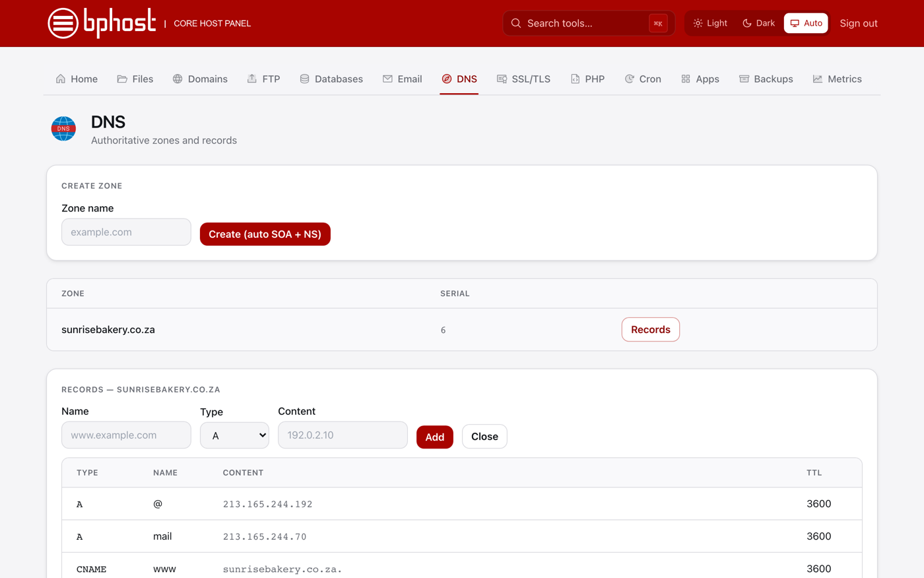Screen dimensions: 924x578
Task: Click the CNAME record type cell
Action: tap(92, 569)
